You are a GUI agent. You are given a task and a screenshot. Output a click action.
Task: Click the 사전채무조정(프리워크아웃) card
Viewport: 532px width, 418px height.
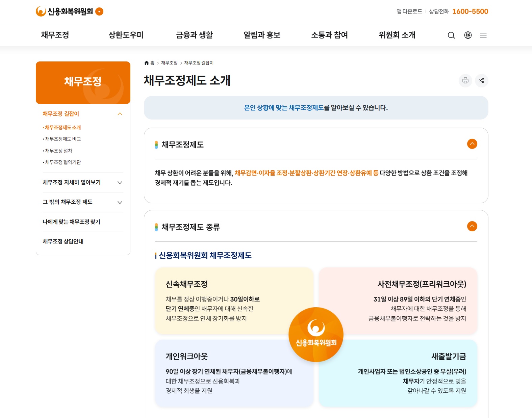point(398,301)
